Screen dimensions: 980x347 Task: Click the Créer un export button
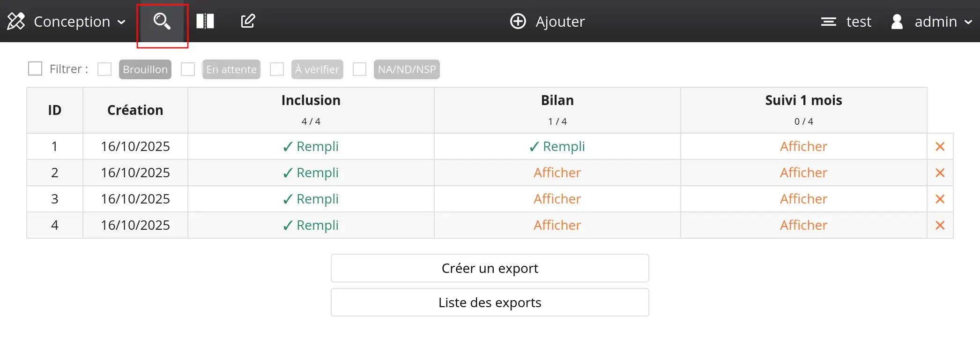[490, 268]
